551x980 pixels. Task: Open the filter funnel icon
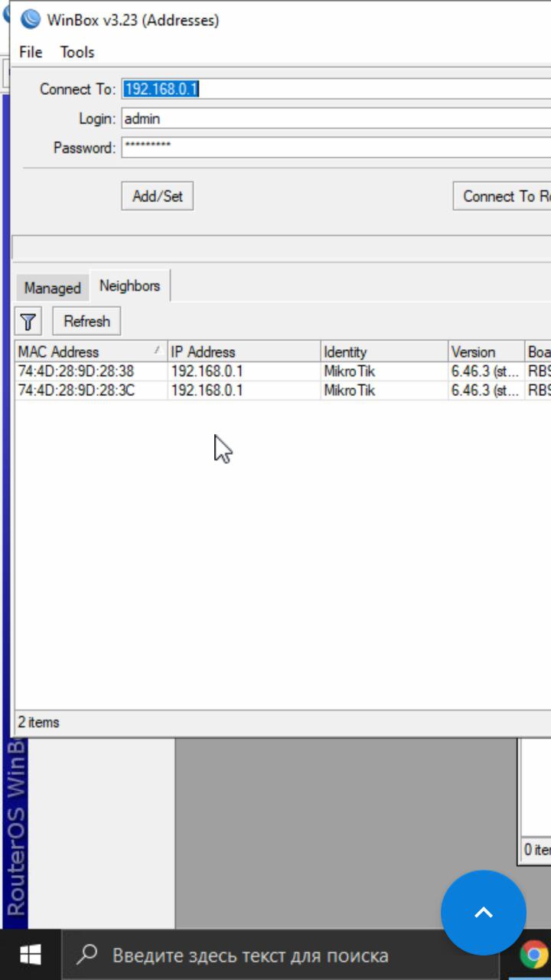[28, 322]
